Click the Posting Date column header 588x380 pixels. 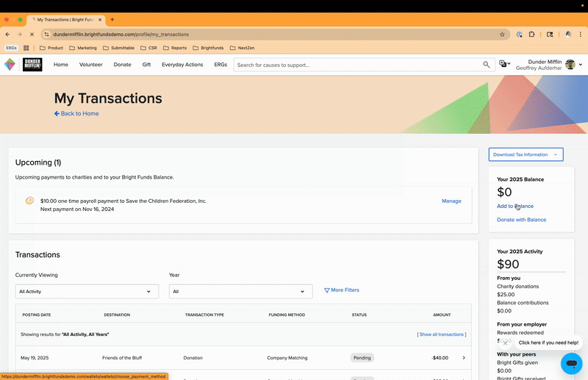pos(36,315)
